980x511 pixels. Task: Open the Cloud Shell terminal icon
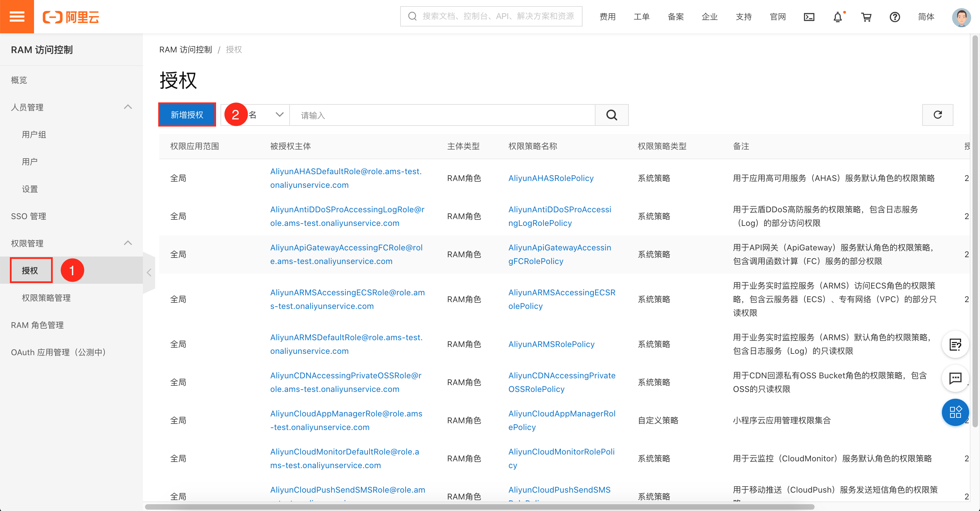[x=809, y=17]
